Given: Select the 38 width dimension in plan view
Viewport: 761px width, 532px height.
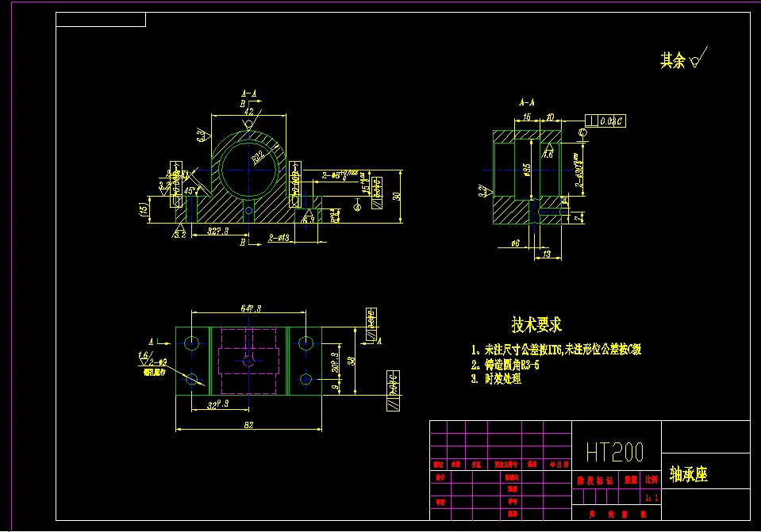Looking at the screenshot, I should 352,361.
